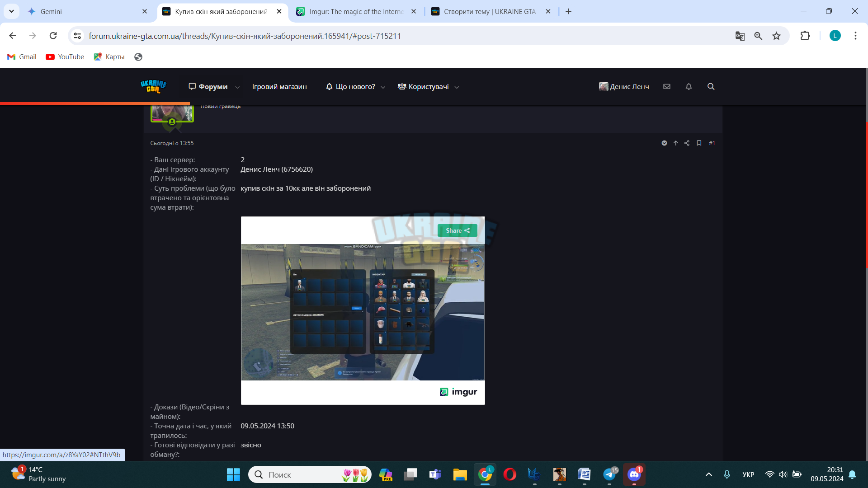Open the embedded Imgur game screenshot
Viewport: 868px width, 488px height.
point(363,312)
